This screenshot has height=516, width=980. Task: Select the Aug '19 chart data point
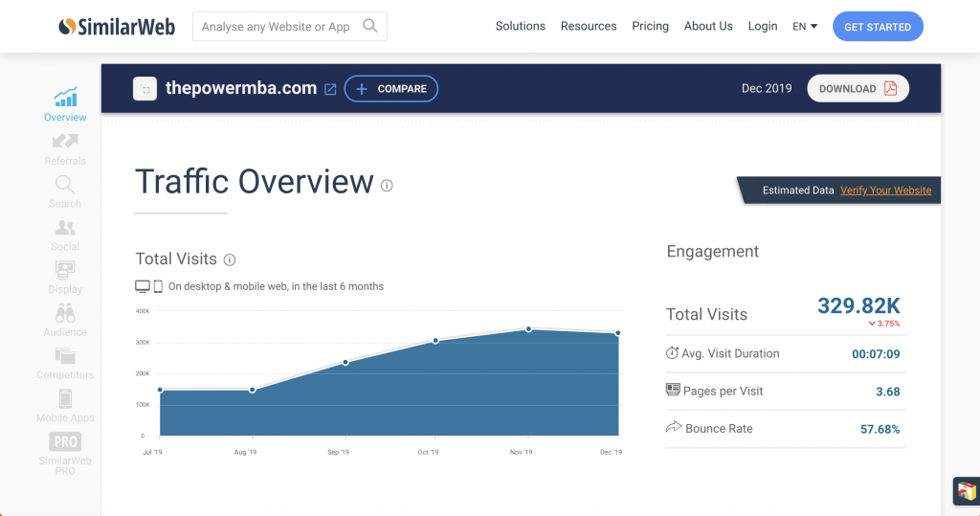pos(253,390)
